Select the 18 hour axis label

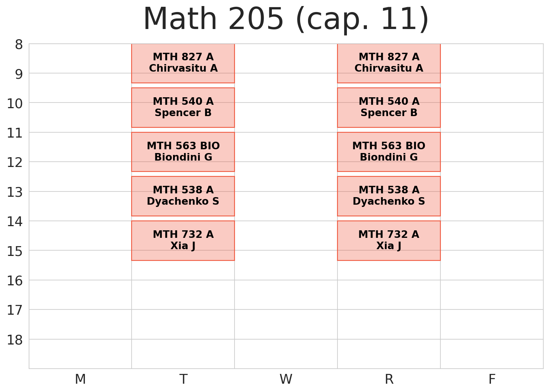tap(15, 340)
